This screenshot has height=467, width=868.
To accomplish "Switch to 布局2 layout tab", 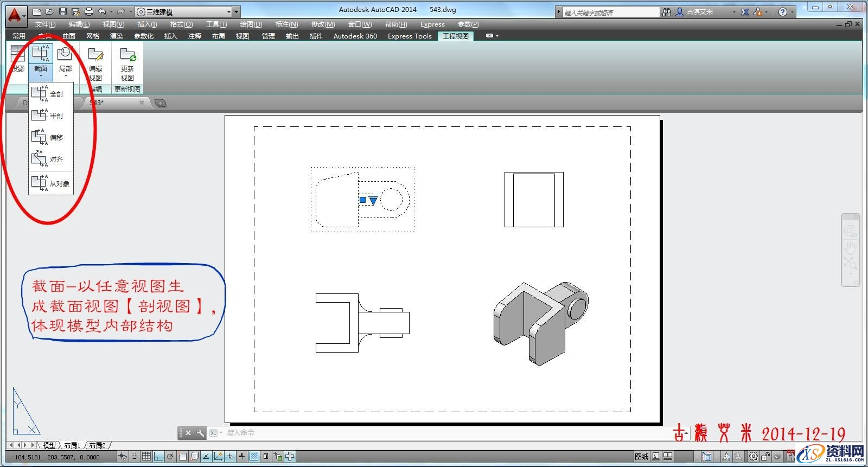I will 98,445.
